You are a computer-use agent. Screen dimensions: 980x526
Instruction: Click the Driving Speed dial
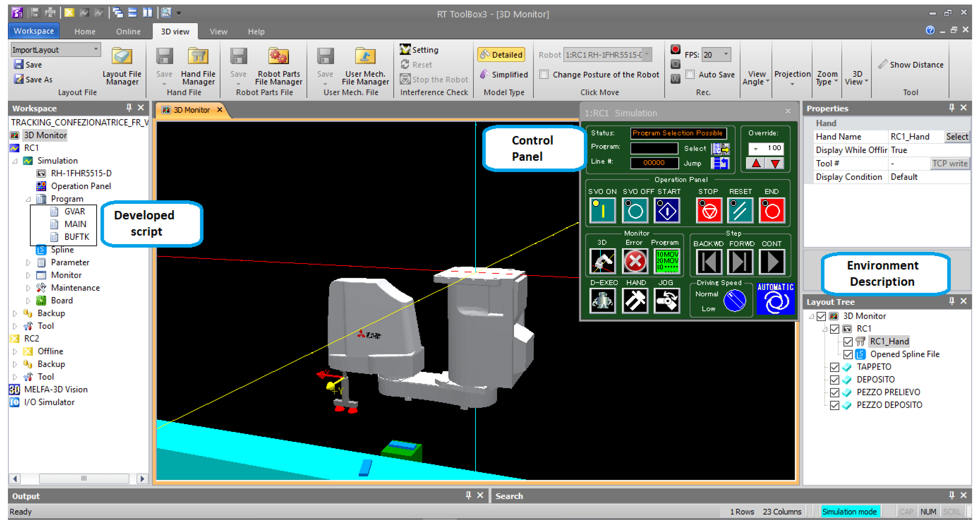coord(734,301)
